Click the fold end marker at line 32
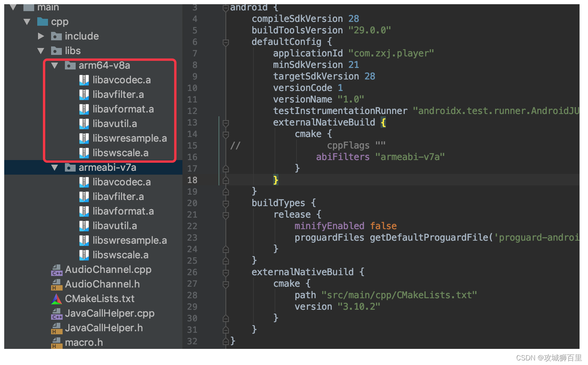This screenshot has width=588, height=365. 226,341
